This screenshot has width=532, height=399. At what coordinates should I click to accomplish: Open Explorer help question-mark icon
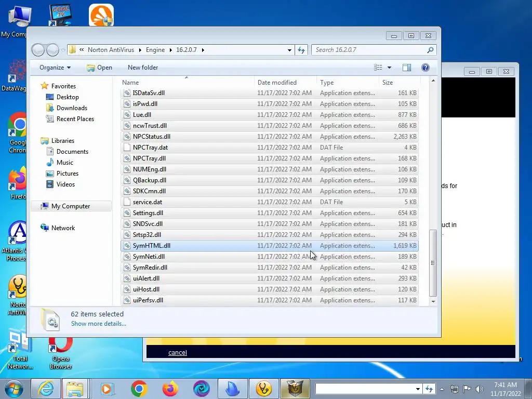(x=425, y=68)
